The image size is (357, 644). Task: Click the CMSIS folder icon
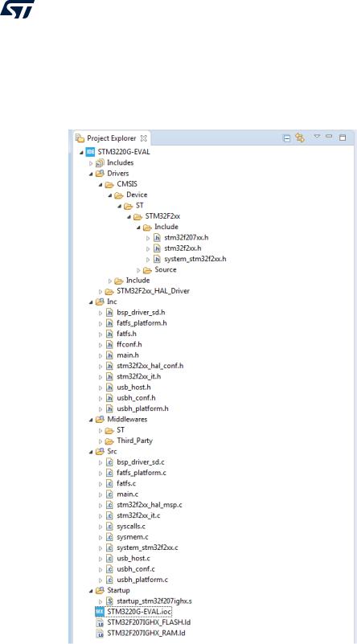[109, 184]
